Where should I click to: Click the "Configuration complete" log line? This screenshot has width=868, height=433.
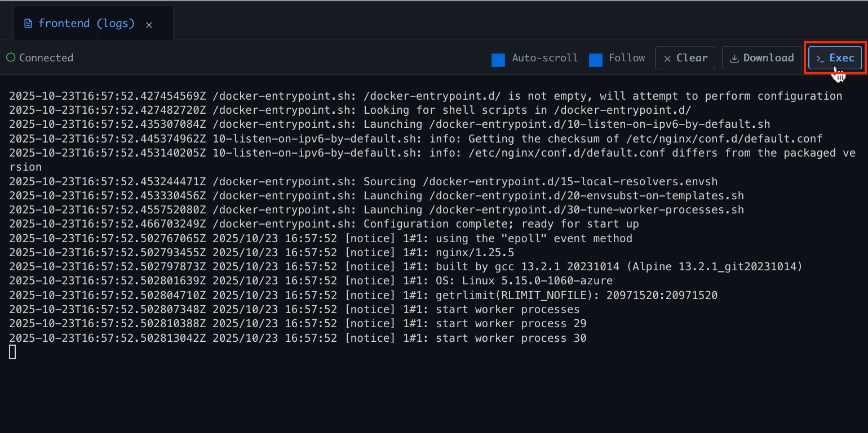click(x=324, y=224)
